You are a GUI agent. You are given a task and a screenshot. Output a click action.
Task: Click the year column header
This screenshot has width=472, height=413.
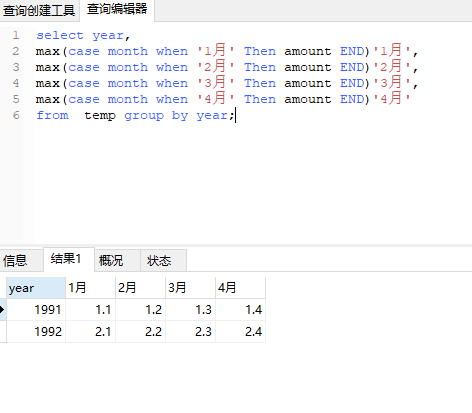pos(36,288)
